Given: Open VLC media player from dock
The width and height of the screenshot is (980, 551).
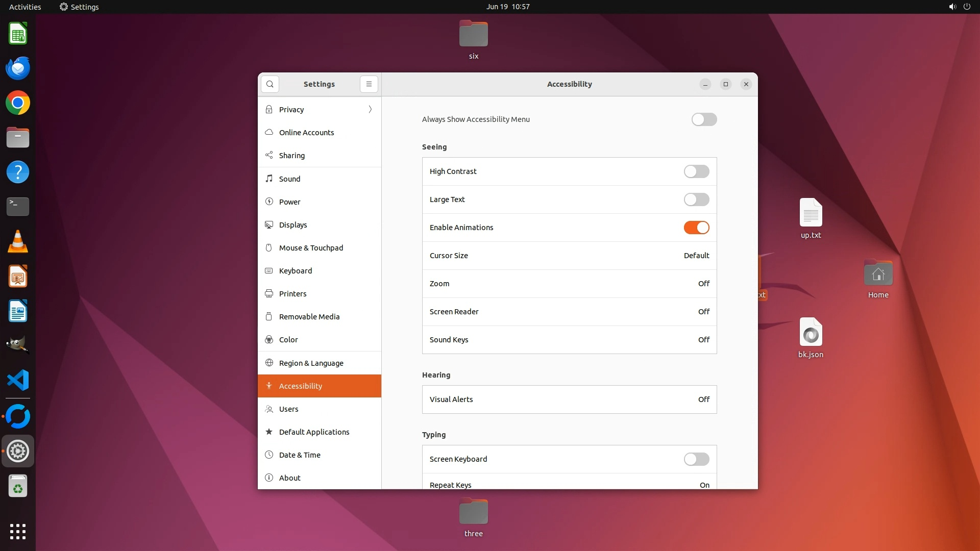Looking at the screenshot, I should click(18, 241).
